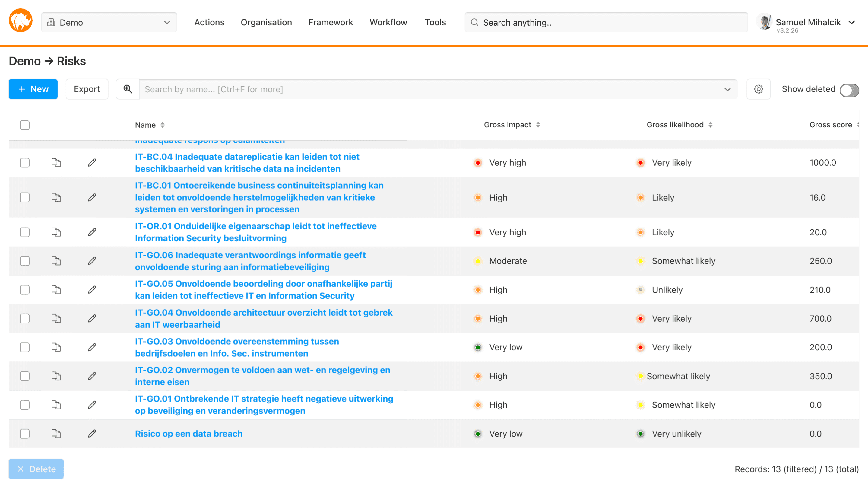The height and width of the screenshot is (490, 868).
Task: Open the Workflow menu
Action: [x=388, y=22]
